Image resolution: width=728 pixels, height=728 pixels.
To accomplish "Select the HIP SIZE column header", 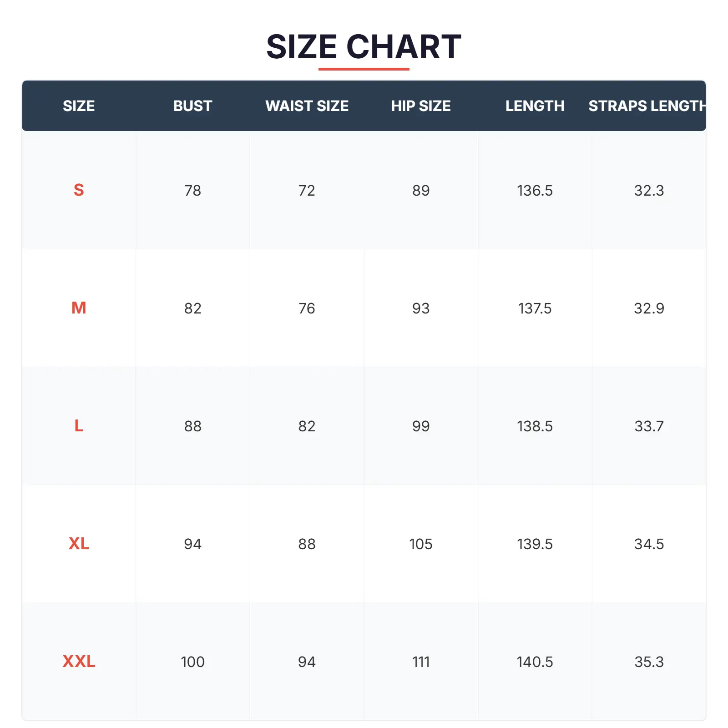I will click(421, 106).
